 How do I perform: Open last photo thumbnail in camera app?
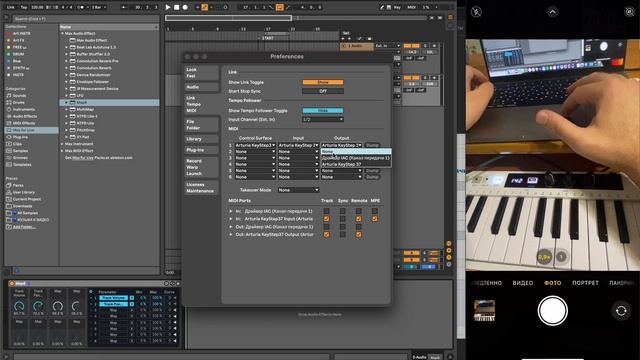(x=484, y=311)
